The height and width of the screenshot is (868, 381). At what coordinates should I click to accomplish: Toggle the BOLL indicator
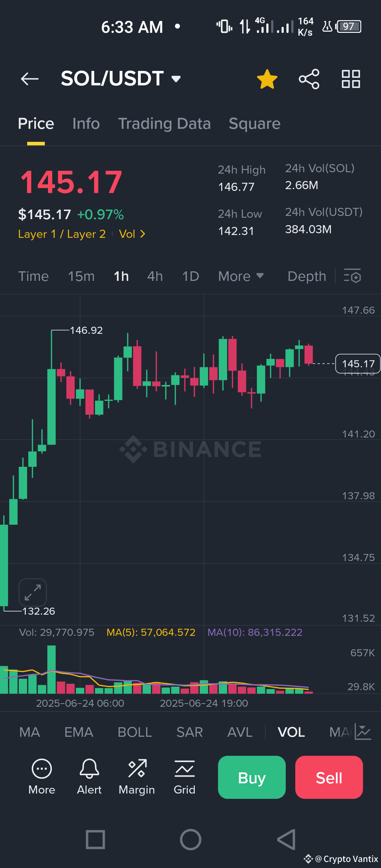tap(135, 732)
